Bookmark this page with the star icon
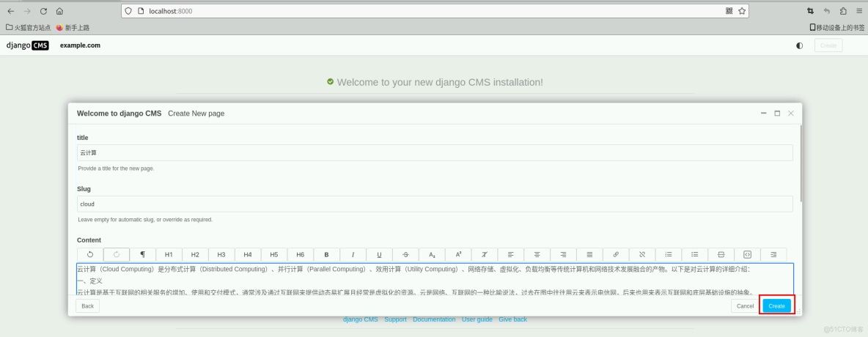Image resolution: width=868 pixels, height=337 pixels. click(742, 11)
